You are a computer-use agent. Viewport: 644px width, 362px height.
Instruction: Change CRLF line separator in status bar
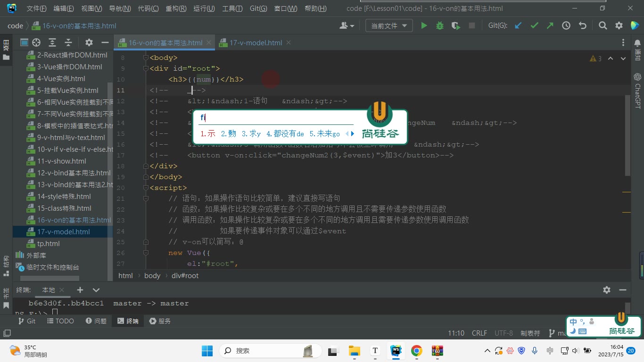tap(479, 333)
